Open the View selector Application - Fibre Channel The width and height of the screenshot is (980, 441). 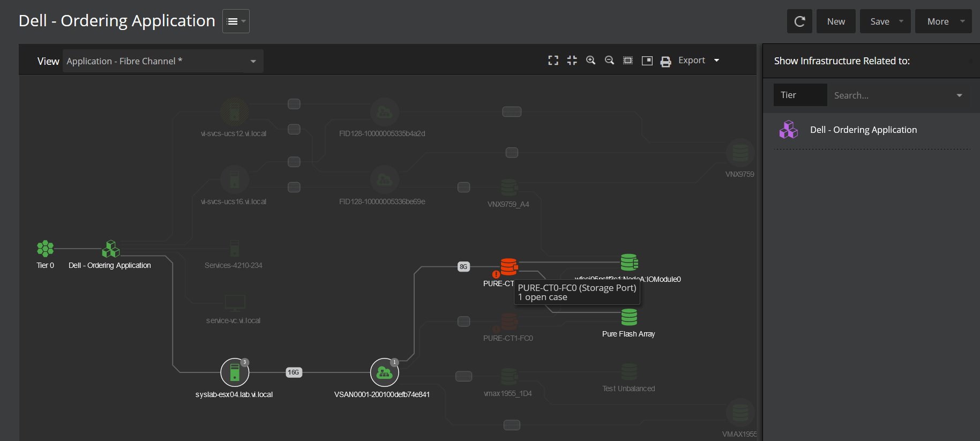coord(163,61)
